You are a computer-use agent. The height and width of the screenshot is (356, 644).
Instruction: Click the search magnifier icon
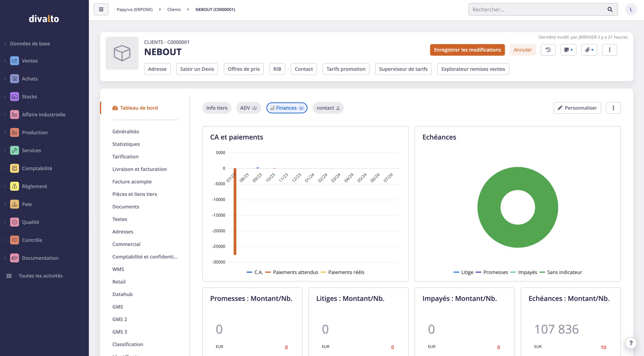610,9
